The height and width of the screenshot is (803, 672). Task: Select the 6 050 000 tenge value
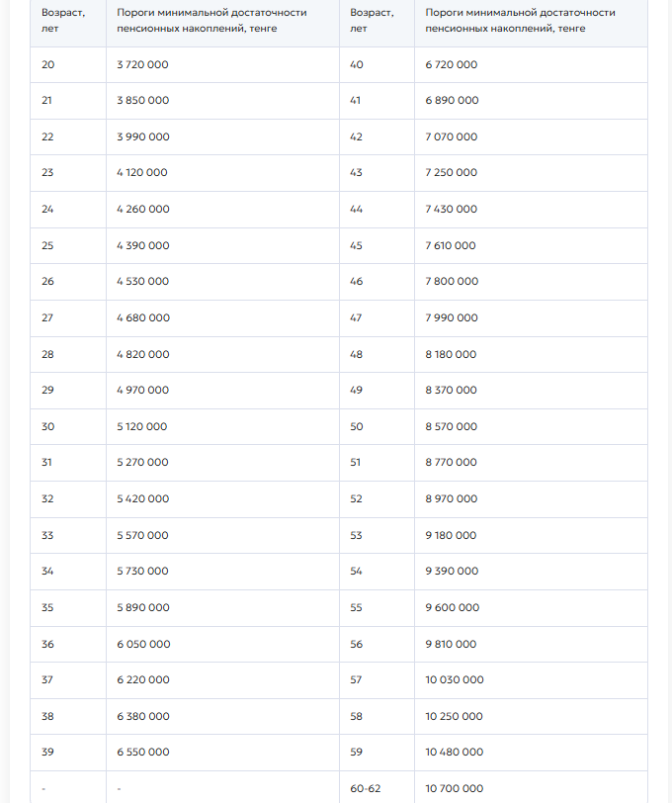pos(143,644)
